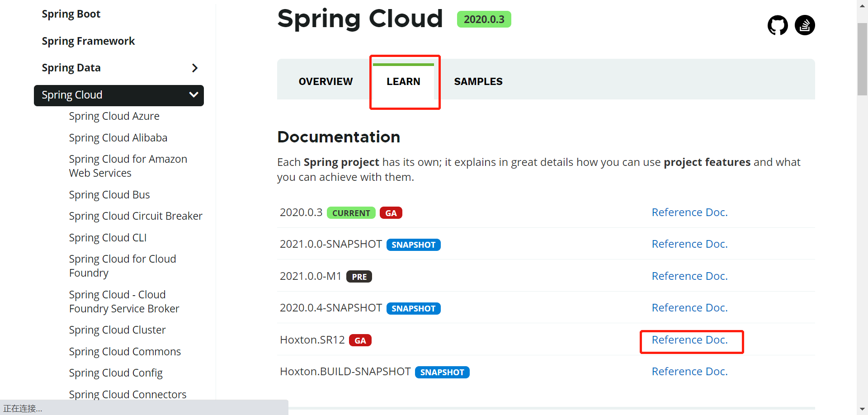Screen dimensions: 868x415
Task: Click the SNAPSHOT badge on the 2021.0.0-SNAPSHOT row
Action: pyautogui.click(x=413, y=245)
